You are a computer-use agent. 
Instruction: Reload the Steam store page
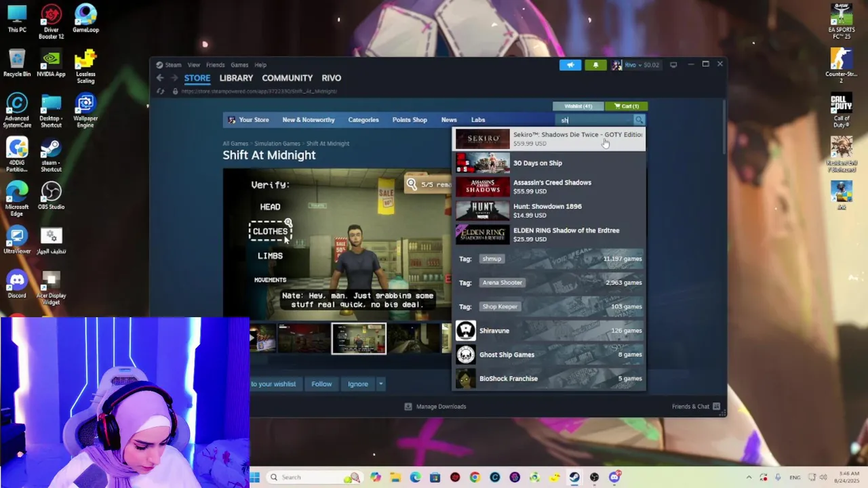click(x=161, y=91)
